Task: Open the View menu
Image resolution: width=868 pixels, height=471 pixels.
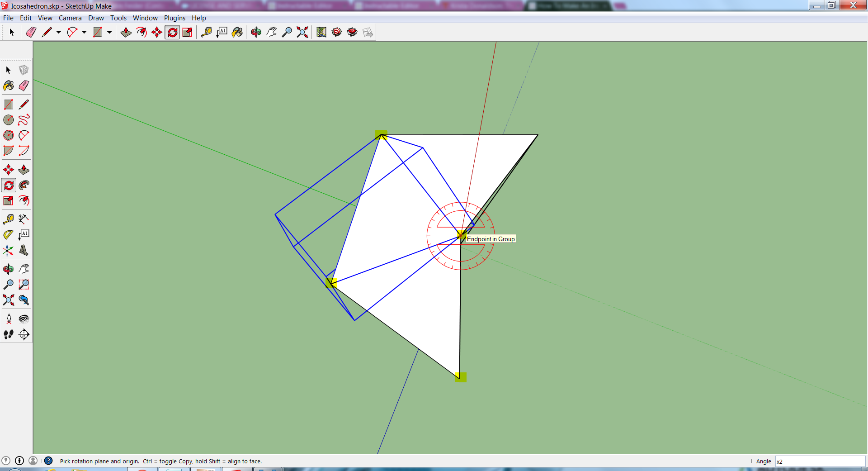Action: click(x=45, y=18)
